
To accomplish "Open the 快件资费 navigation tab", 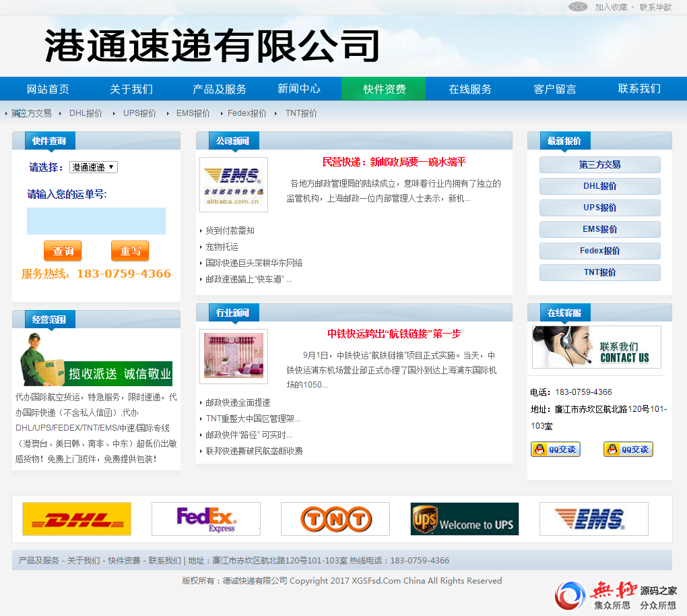I will coord(384,89).
